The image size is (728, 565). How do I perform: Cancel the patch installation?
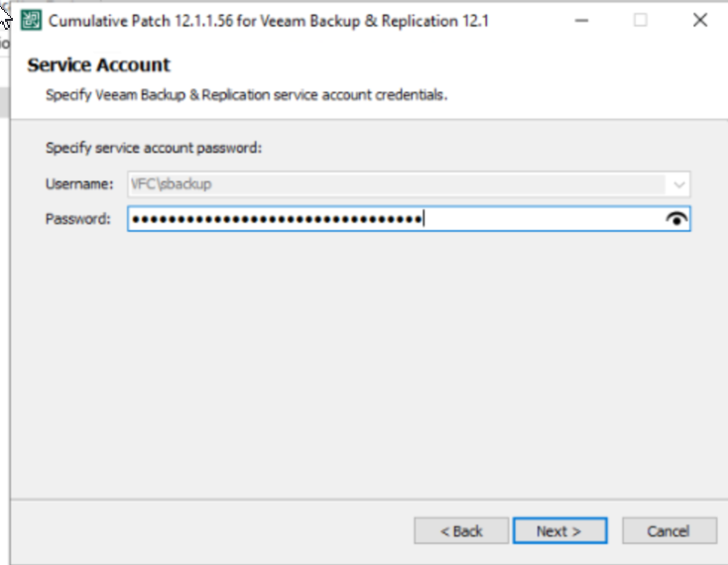click(x=669, y=530)
